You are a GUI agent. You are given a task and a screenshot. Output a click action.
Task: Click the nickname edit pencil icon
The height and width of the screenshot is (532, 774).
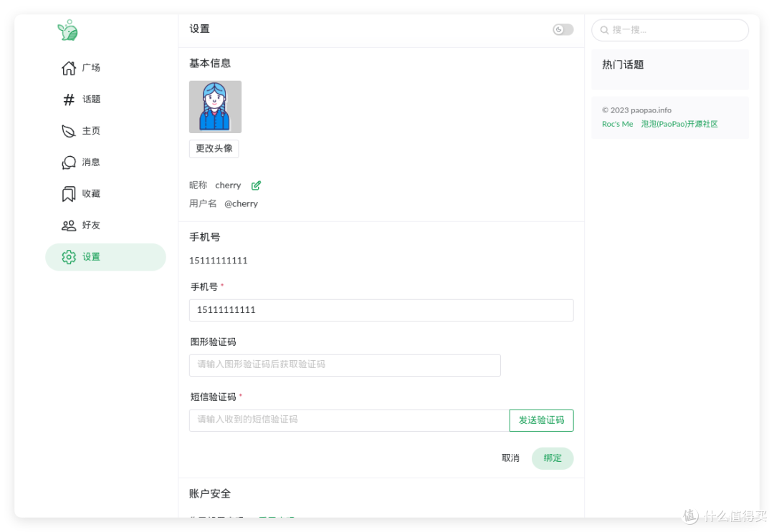click(256, 185)
